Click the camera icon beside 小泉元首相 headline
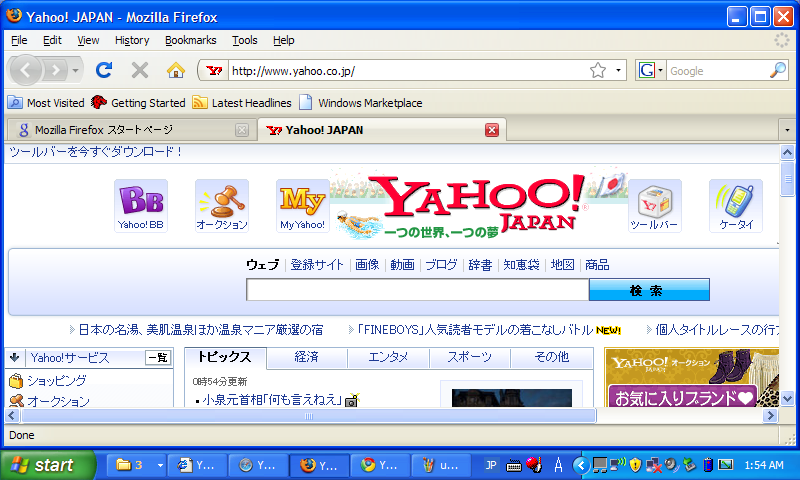 point(352,400)
